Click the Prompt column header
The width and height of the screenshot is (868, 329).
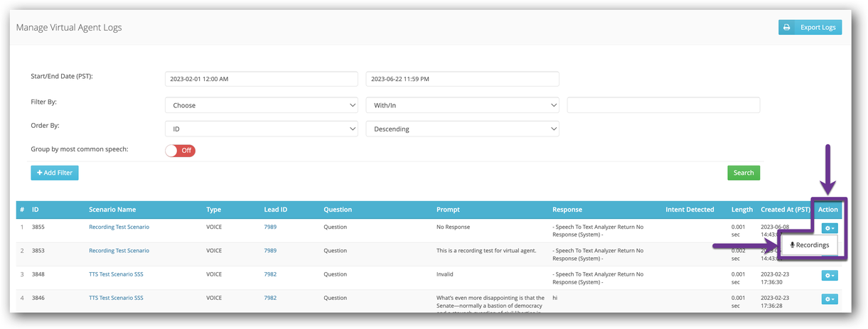448,210
